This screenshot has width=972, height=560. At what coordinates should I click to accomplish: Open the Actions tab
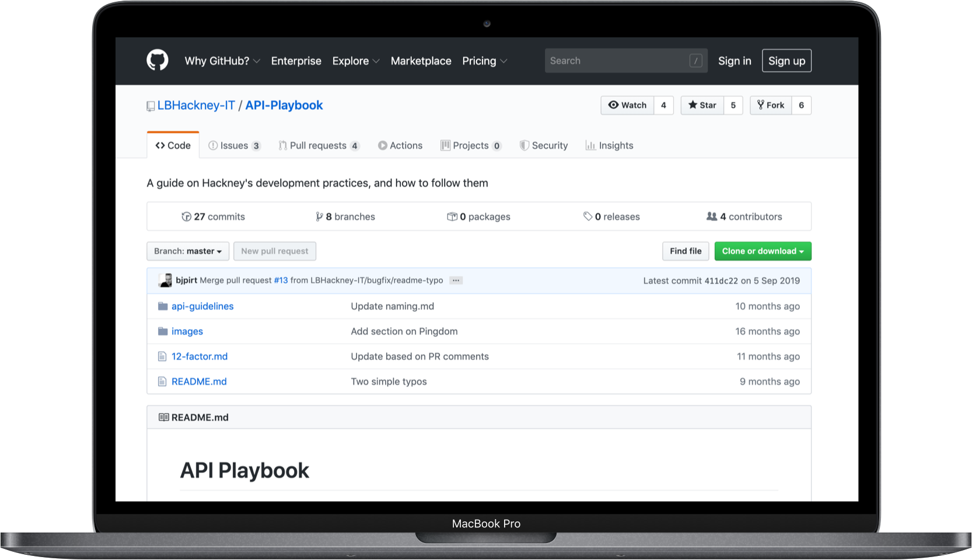coord(400,146)
